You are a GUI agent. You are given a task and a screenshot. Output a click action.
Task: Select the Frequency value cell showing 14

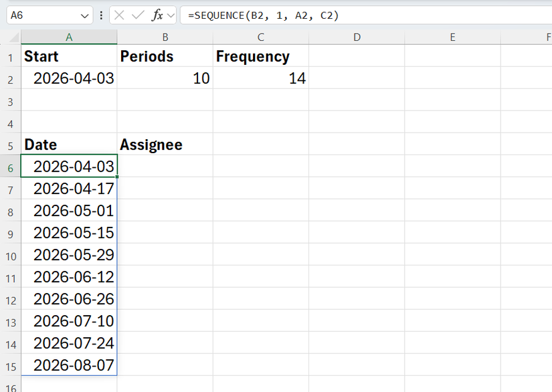click(260, 78)
